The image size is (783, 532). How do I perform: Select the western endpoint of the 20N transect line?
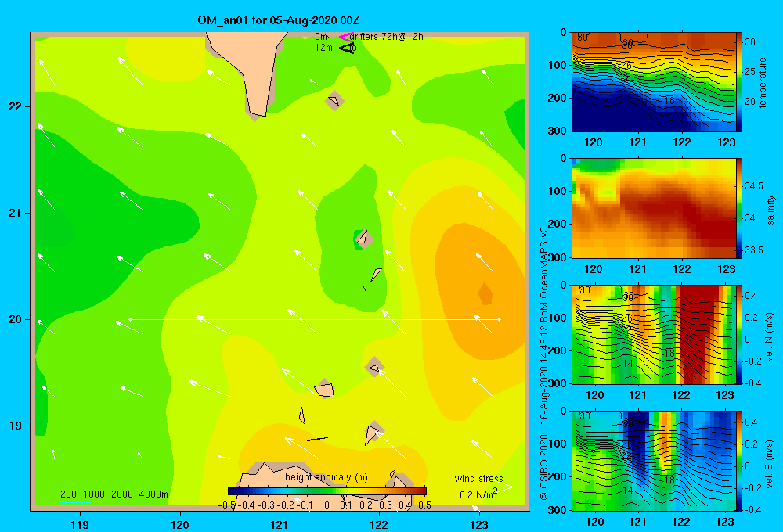(130, 319)
